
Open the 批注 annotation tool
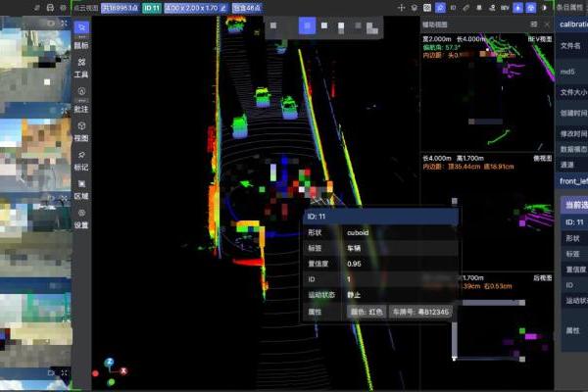[81, 100]
